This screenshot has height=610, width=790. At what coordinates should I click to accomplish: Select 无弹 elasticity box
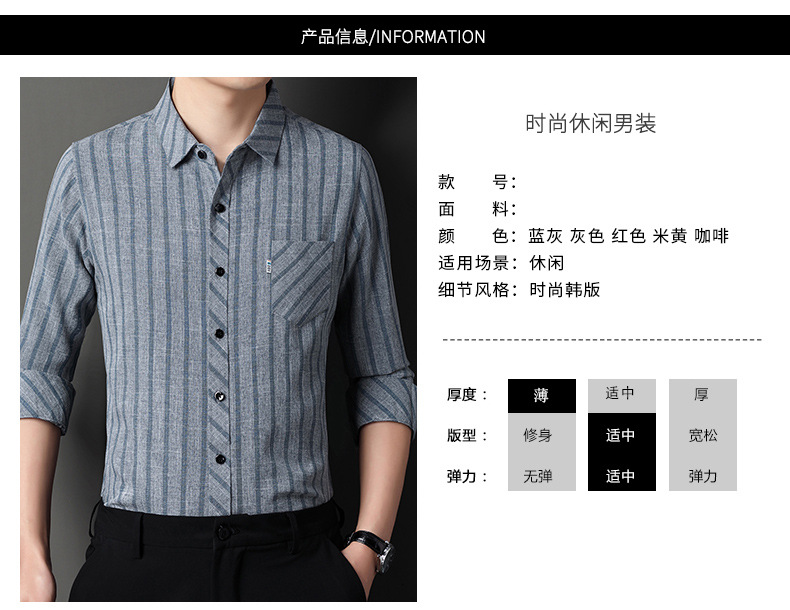click(542, 476)
